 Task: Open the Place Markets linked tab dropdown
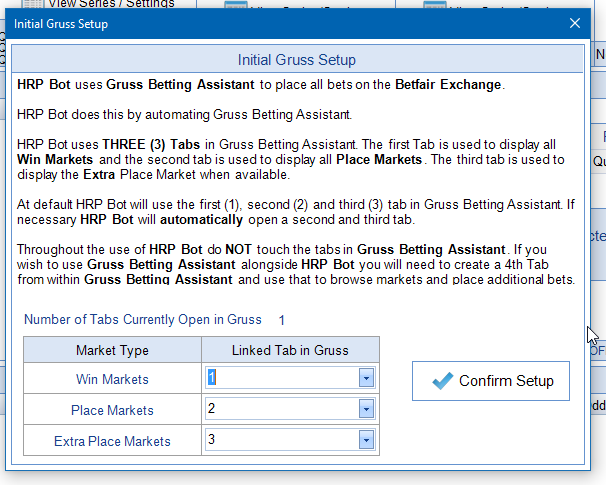(x=366, y=409)
